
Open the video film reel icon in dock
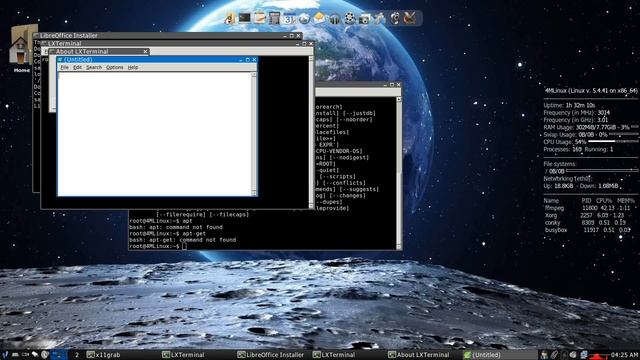click(x=349, y=18)
